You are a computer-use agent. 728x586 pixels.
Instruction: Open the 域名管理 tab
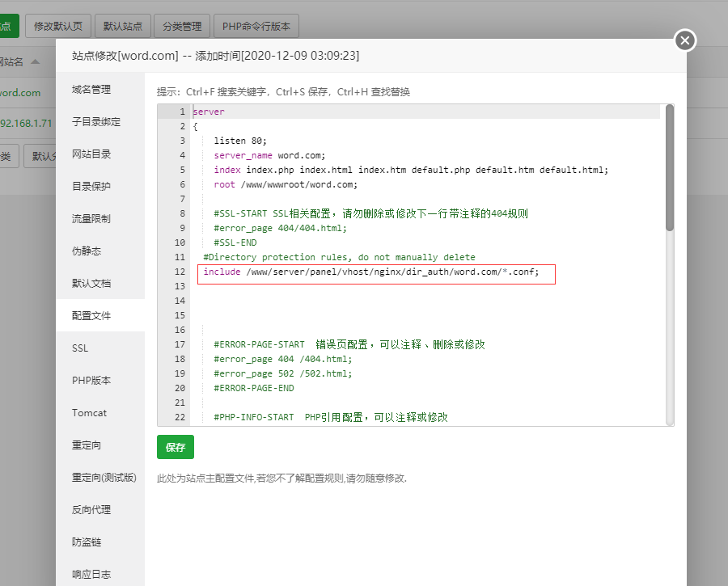tap(91, 90)
